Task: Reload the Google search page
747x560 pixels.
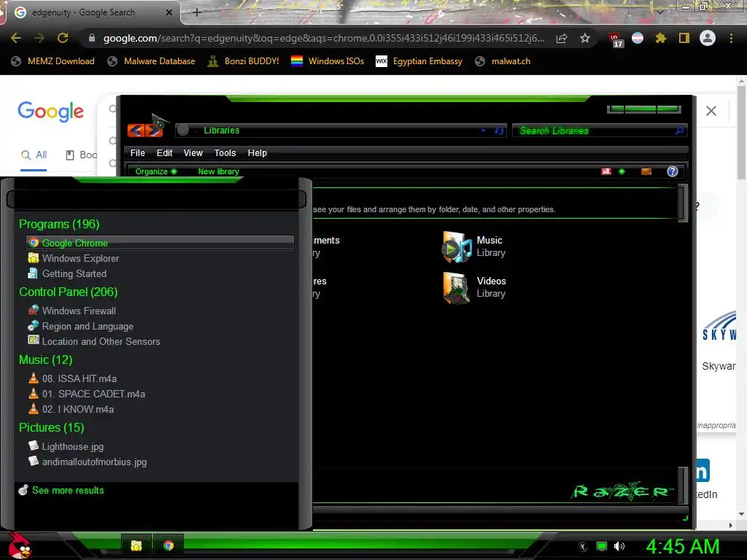Action: (x=63, y=38)
